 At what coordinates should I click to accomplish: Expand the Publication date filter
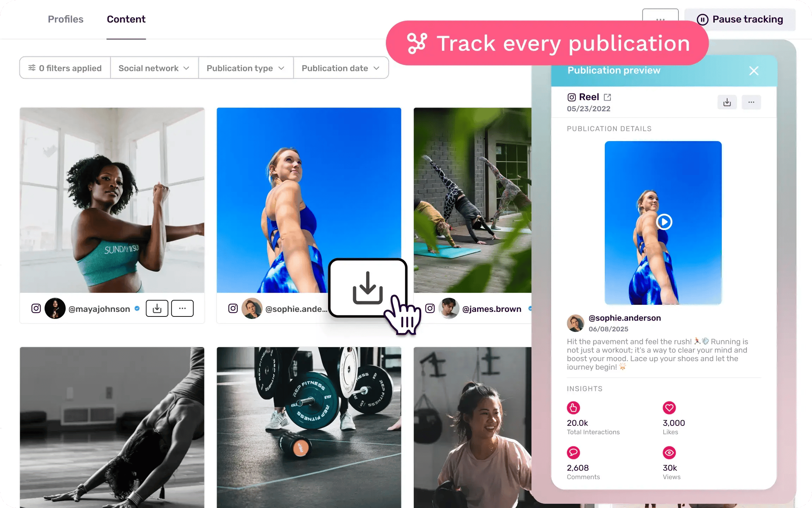pyautogui.click(x=341, y=68)
